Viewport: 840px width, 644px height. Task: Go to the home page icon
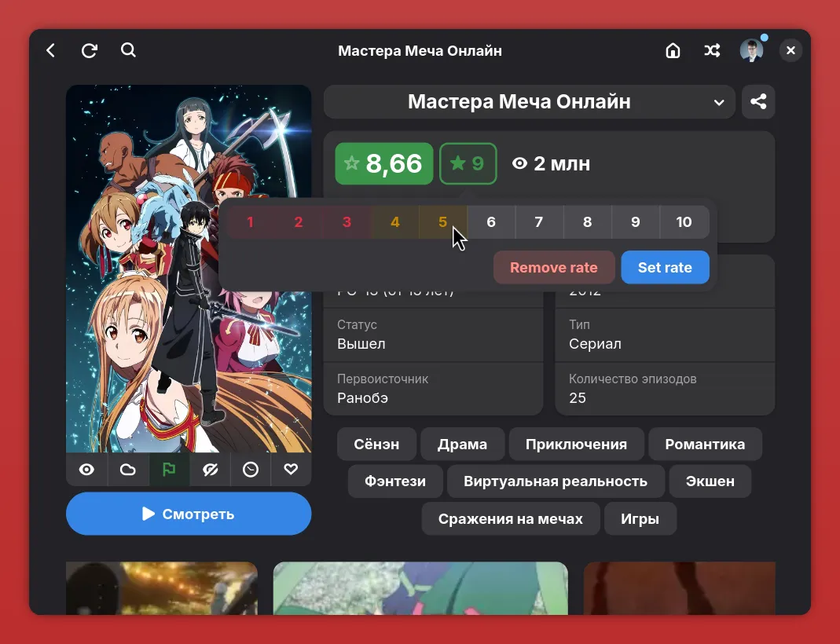673,51
